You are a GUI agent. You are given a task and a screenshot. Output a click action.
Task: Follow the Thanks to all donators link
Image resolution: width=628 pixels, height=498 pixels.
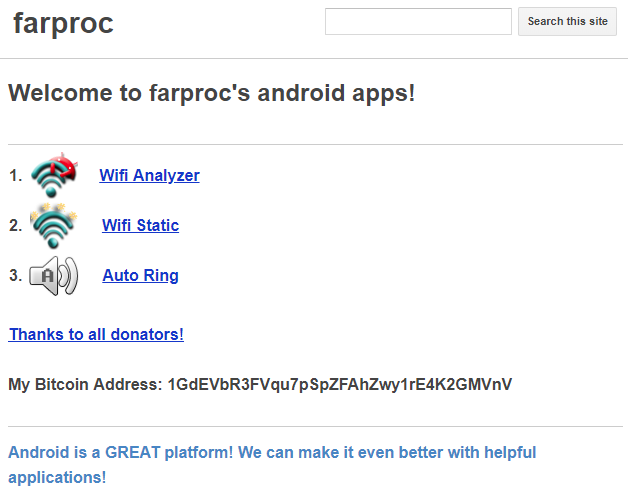point(96,334)
